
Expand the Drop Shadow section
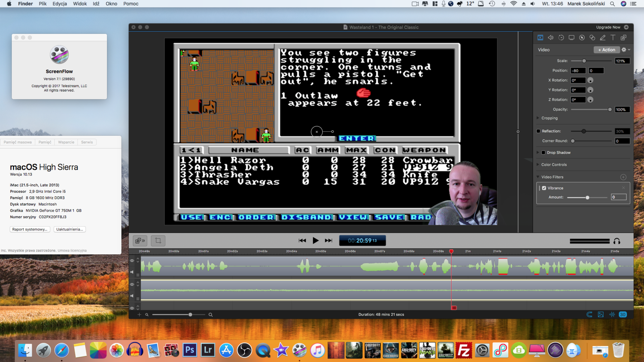538,153
